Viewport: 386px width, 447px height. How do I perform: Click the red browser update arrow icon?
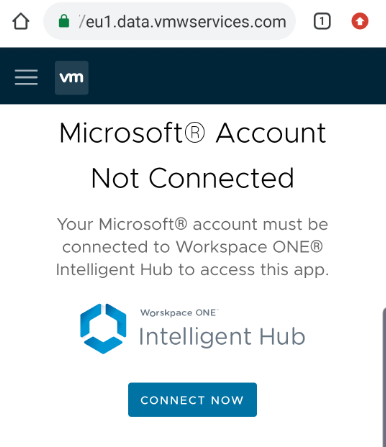tap(360, 21)
